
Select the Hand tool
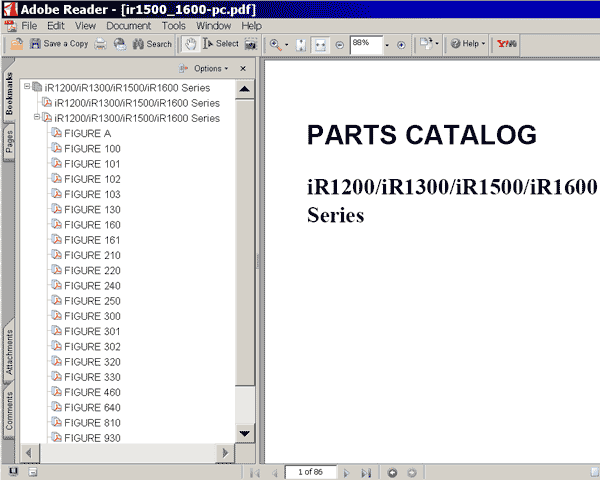pyautogui.click(x=190, y=44)
